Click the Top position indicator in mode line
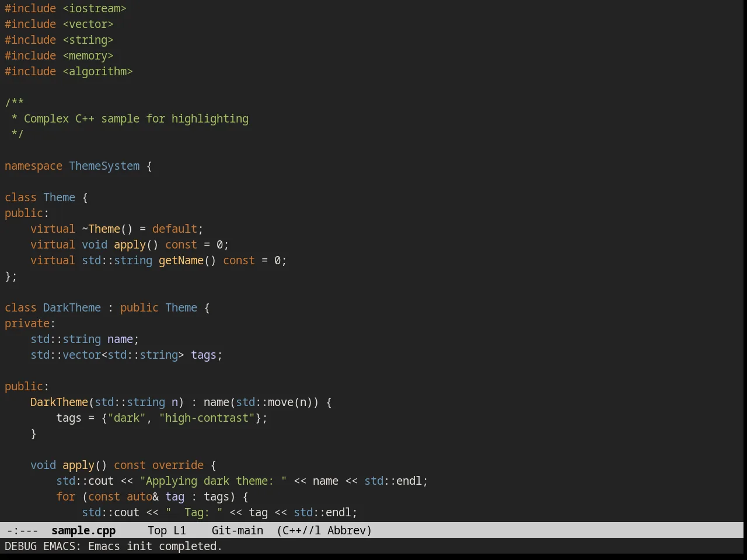747x560 pixels. click(157, 530)
